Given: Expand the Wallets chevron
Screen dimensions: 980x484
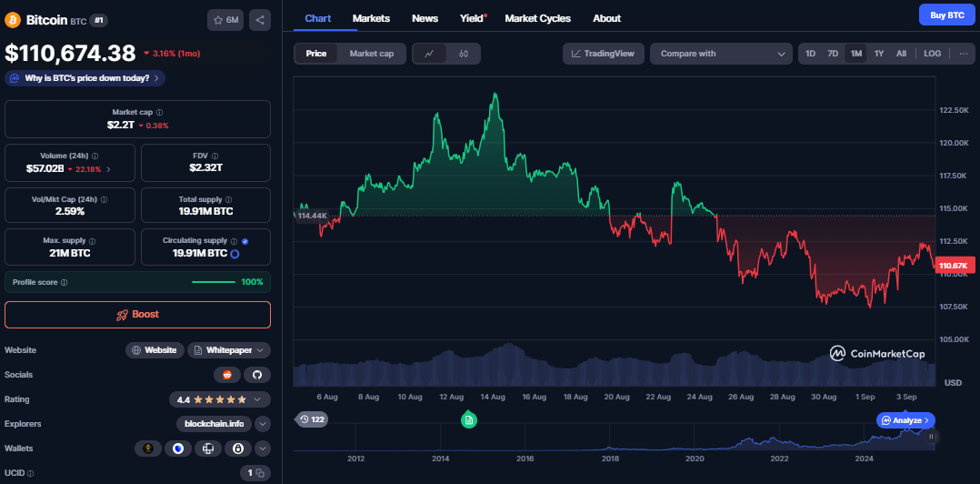Looking at the screenshot, I should (x=263, y=449).
